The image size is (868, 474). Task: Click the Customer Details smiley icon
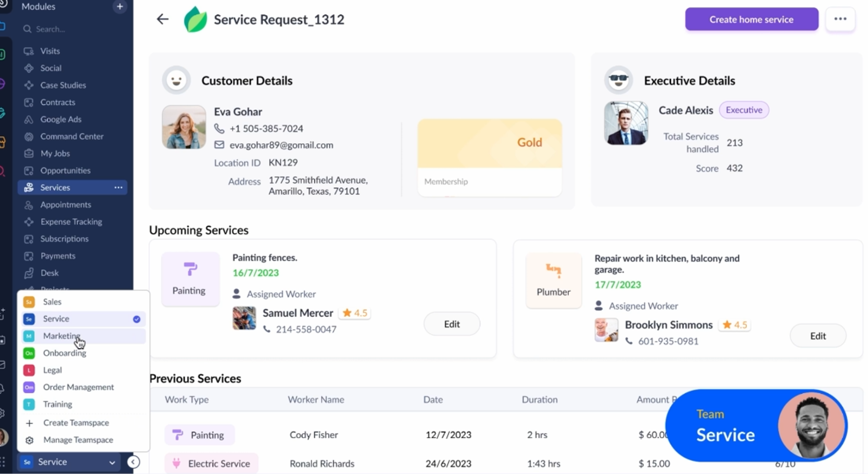pyautogui.click(x=176, y=80)
